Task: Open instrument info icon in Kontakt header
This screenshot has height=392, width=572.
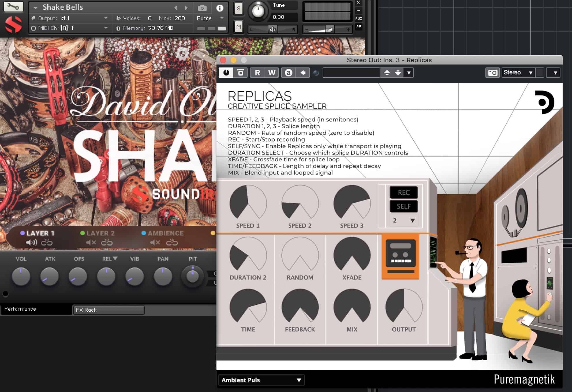Action: [220, 8]
